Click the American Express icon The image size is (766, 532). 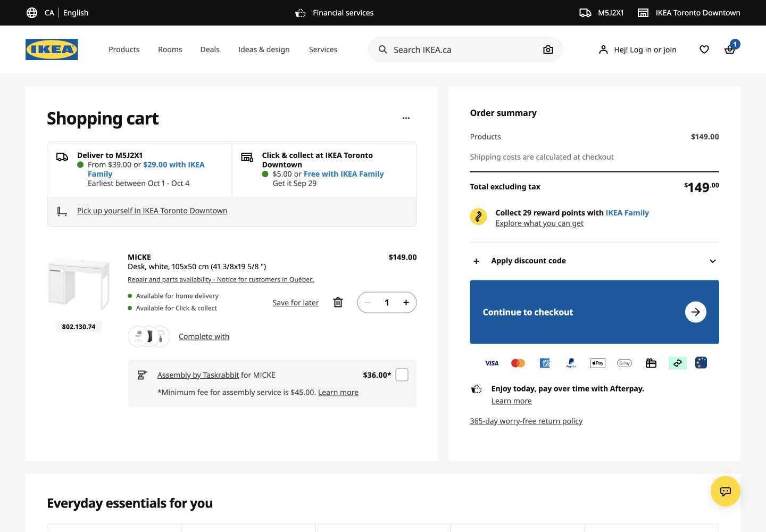(x=545, y=363)
